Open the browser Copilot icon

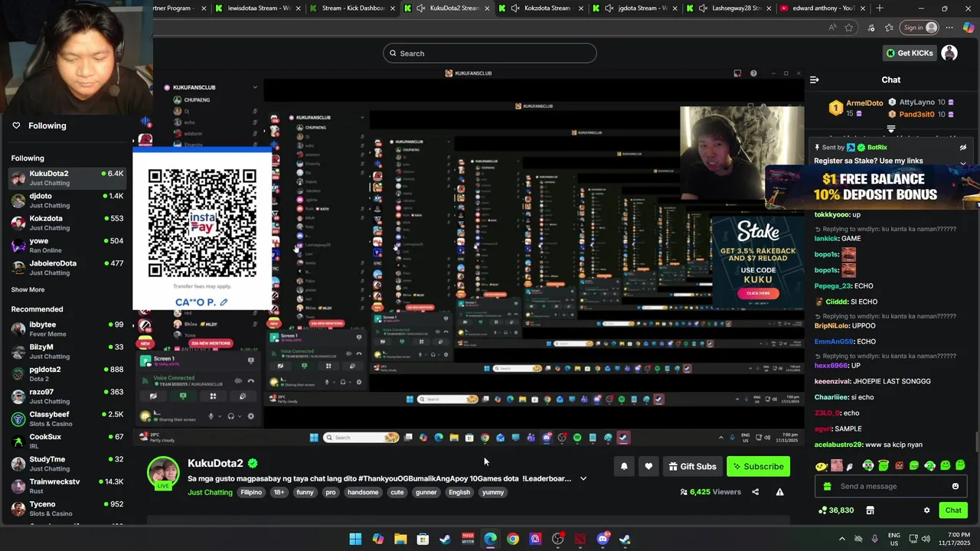coord(969,28)
